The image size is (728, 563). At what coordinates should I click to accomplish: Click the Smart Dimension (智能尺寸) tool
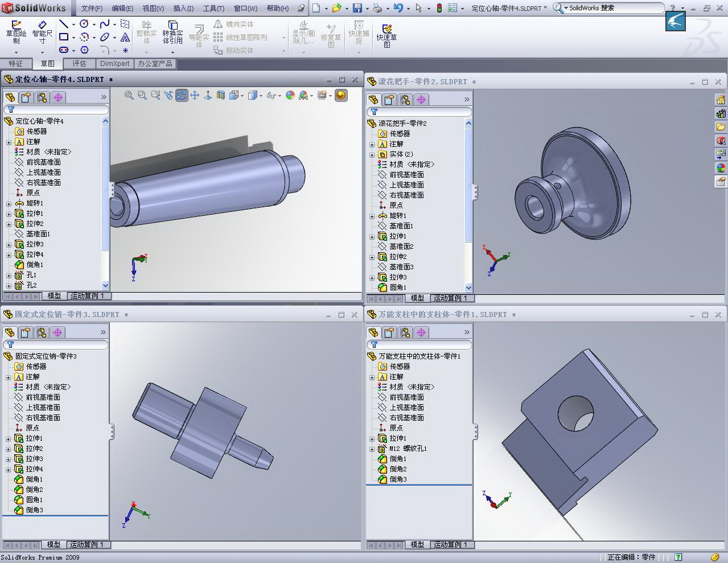(42, 33)
